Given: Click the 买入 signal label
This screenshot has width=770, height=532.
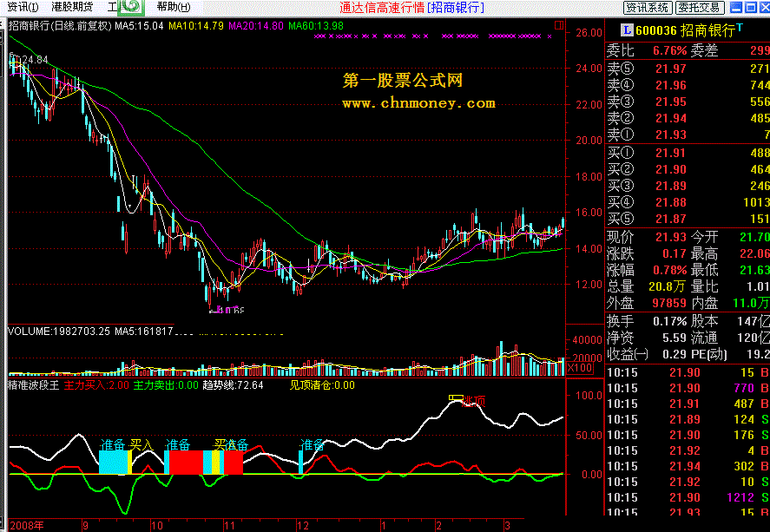Looking at the screenshot, I should pyautogui.click(x=141, y=445).
